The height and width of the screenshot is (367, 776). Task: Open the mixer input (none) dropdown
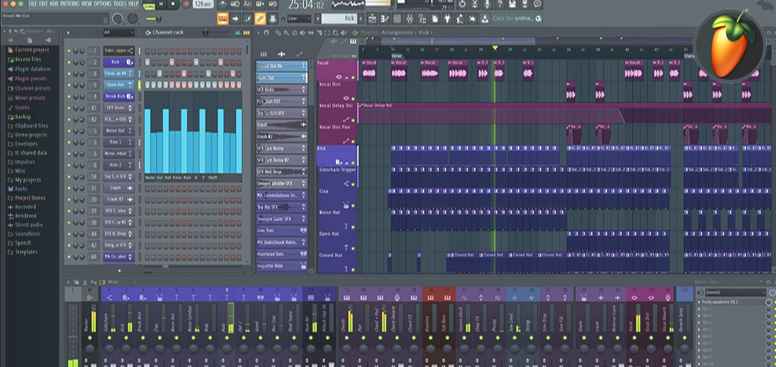tap(734, 292)
